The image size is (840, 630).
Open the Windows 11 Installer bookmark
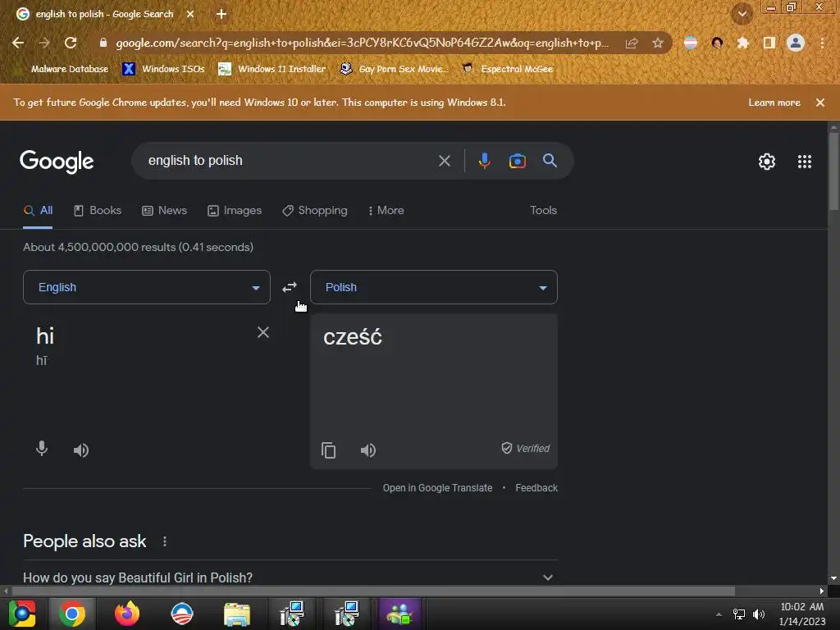tap(272, 69)
